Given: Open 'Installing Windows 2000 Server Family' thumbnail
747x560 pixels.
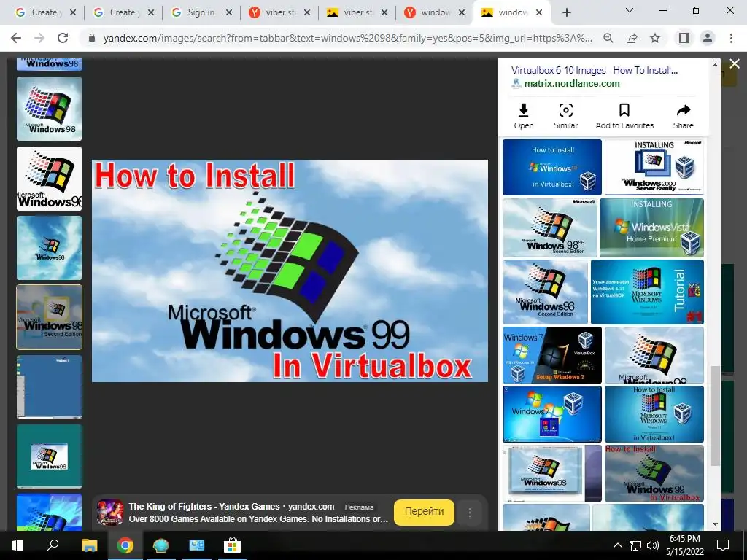Looking at the screenshot, I should [x=654, y=167].
